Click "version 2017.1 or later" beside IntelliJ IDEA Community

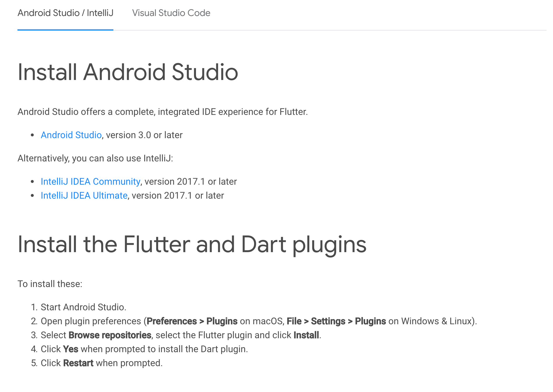pyautogui.click(x=191, y=181)
